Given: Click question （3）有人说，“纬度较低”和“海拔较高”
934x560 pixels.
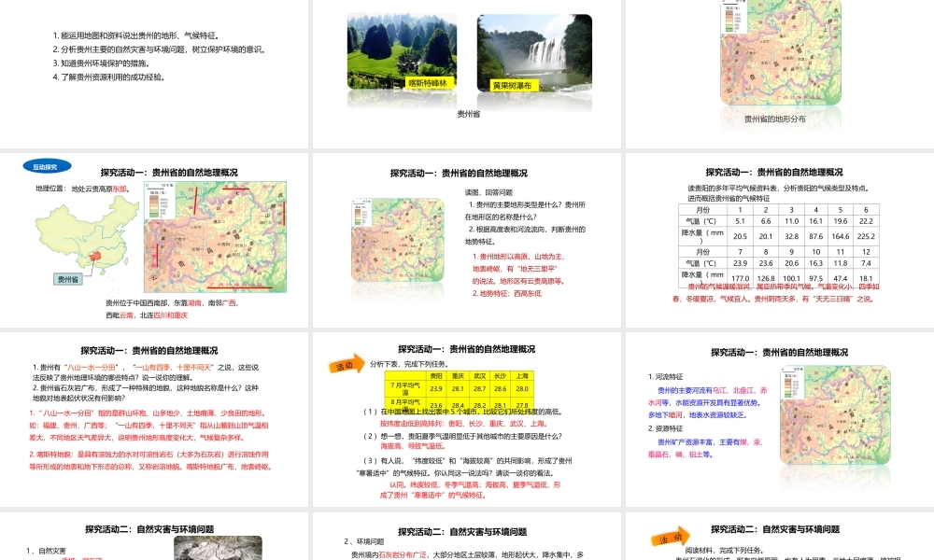Looking at the screenshot, I should (464, 468).
